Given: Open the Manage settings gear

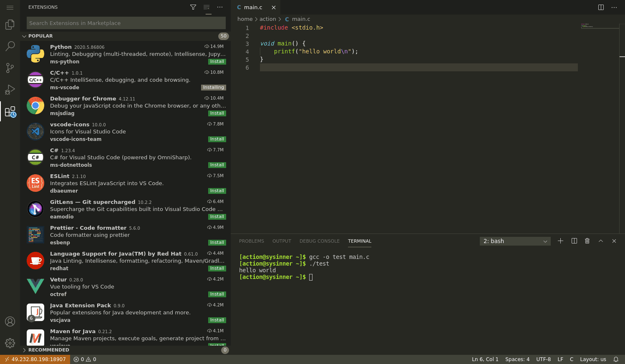Looking at the screenshot, I should click(x=10, y=343).
